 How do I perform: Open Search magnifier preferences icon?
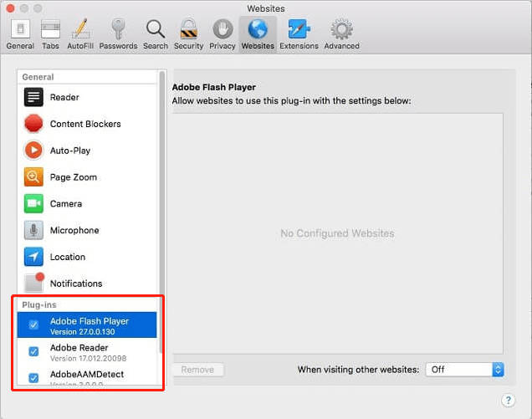pyautogui.click(x=156, y=29)
